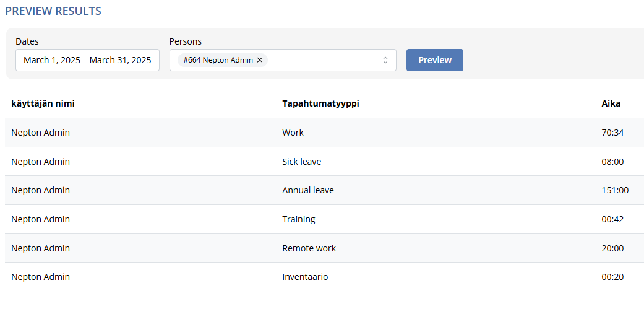
Task: Select the Training event row
Action: point(324,219)
